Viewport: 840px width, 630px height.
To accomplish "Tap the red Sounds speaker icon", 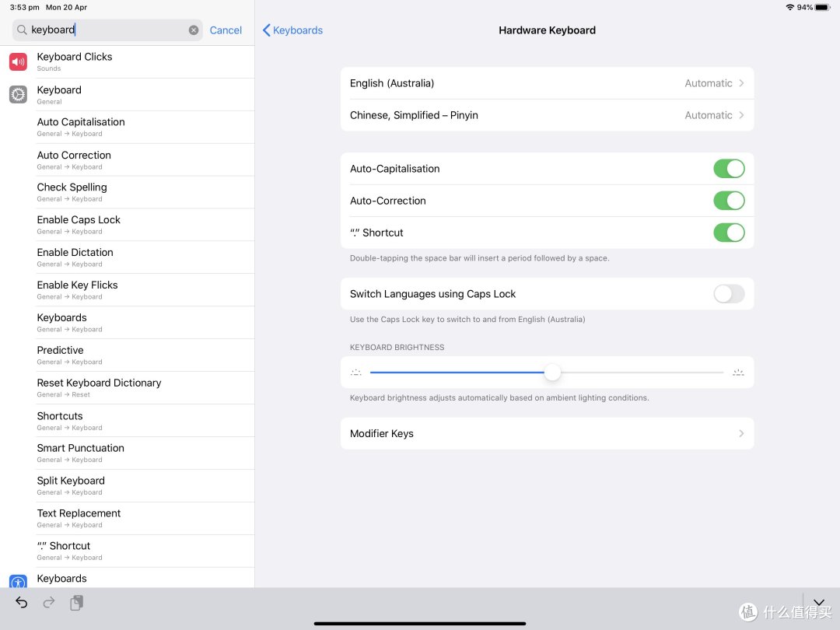I will click(18, 61).
